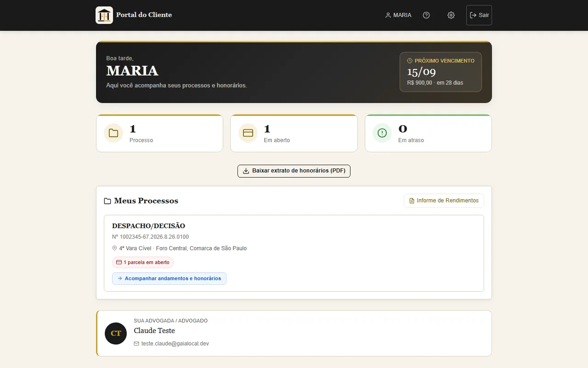Viewport: 588px width, 368px height.
Task: Click Acompanhar andamentos e honorários link
Action: coord(169,278)
